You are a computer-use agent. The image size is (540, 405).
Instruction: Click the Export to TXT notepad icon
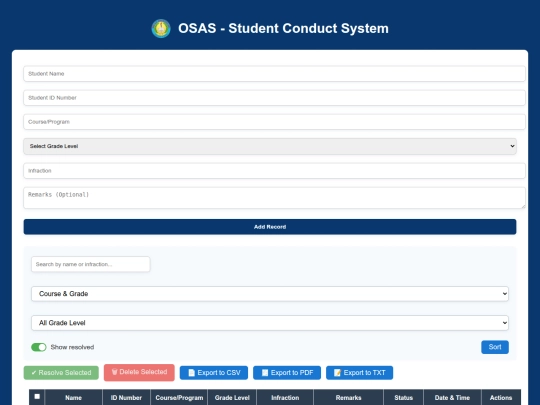[338, 373]
